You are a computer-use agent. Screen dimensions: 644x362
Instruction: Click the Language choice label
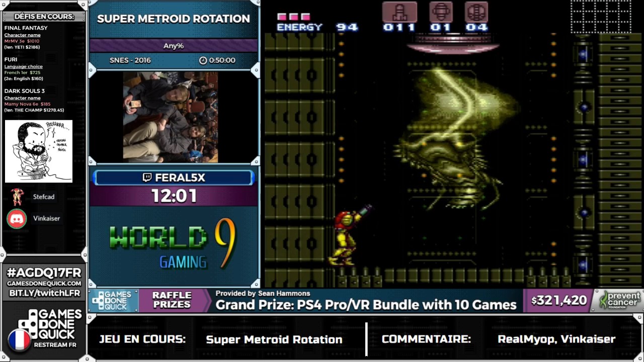[23, 66]
